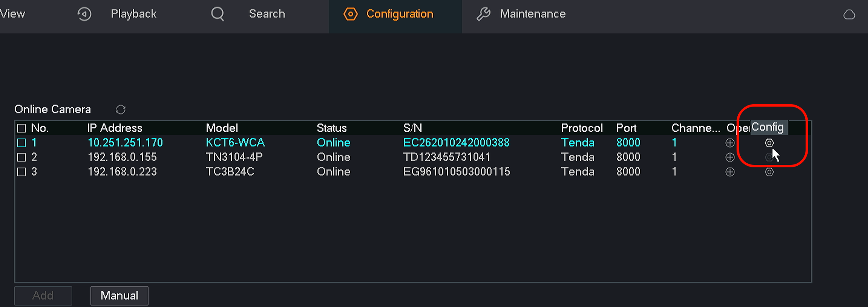The height and width of the screenshot is (307, 868).
Task: Open config gear for KCT6-WCA camera
Action: [x=769, y=143]
